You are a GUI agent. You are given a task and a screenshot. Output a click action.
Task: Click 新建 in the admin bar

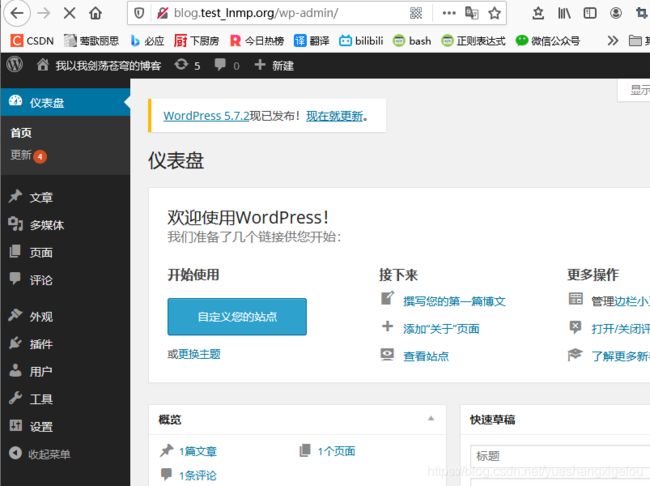point(274,65)
